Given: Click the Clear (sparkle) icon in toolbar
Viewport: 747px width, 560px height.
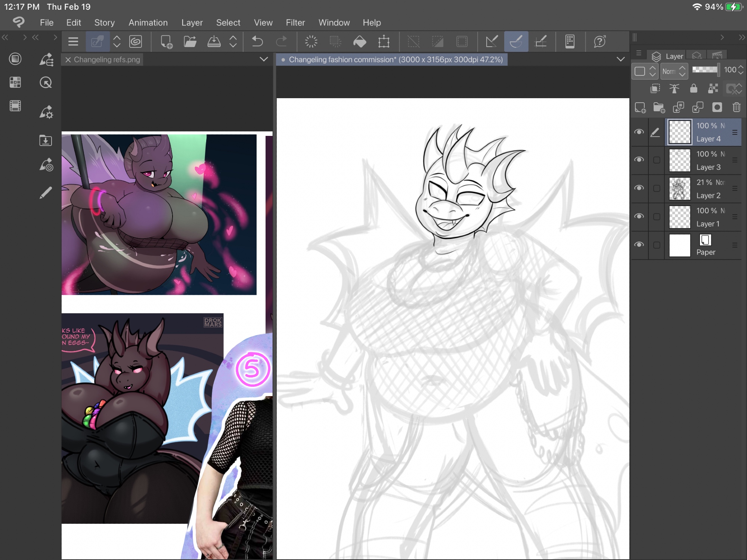Looking at the screenshot, I should point(311,41).
